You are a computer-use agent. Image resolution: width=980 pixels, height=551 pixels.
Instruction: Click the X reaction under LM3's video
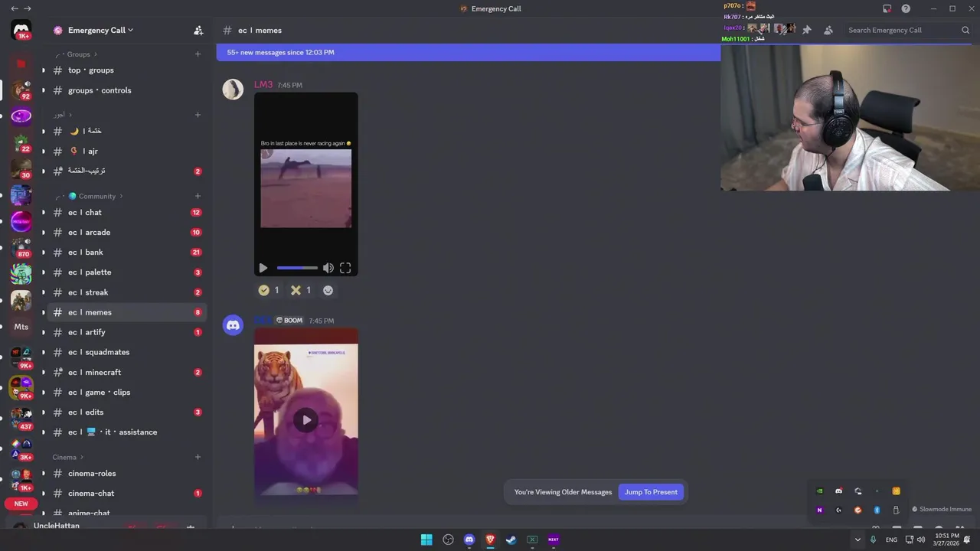300,290
